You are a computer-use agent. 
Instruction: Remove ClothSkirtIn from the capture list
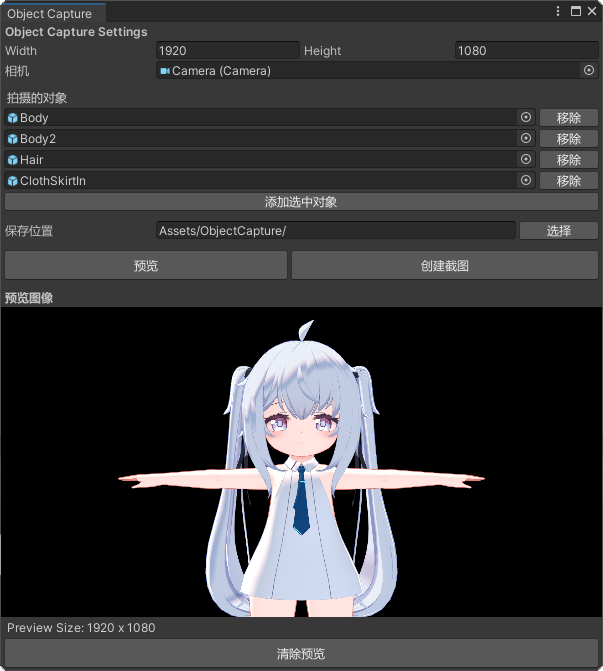coord(568,181)
